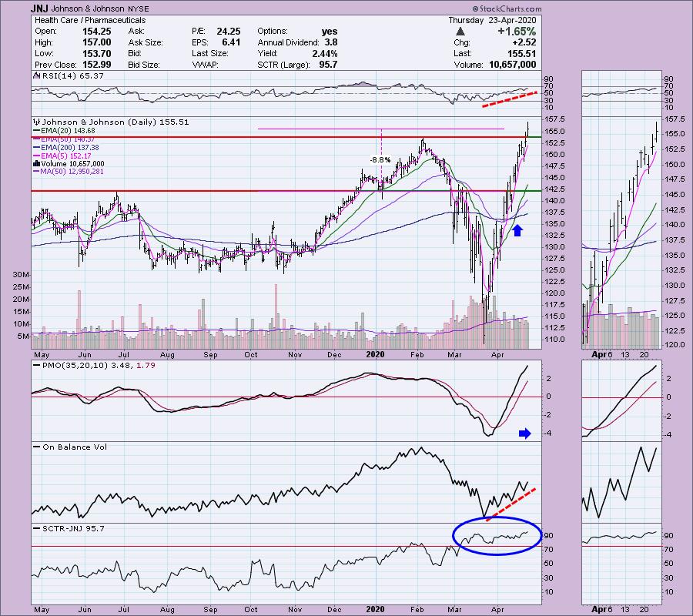693x616 pixels.
Task: Select the EMA(20) 143.68 legend line marker
Action: pos(37,131)
